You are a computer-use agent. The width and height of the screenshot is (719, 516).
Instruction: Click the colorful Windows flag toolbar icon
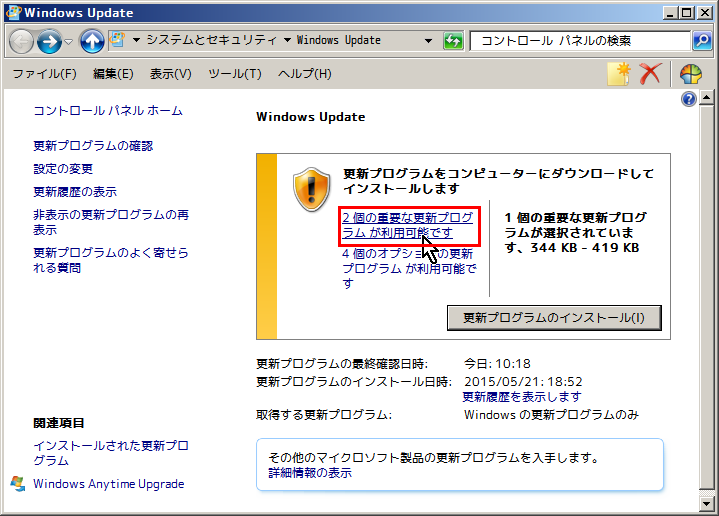[691, 74]
